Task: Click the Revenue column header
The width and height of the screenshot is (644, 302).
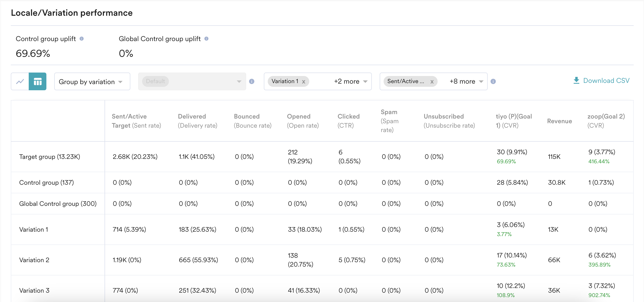Action: [559, 121]
